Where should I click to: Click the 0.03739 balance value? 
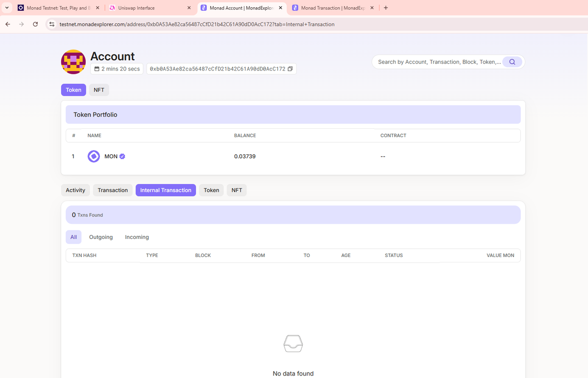245,156
